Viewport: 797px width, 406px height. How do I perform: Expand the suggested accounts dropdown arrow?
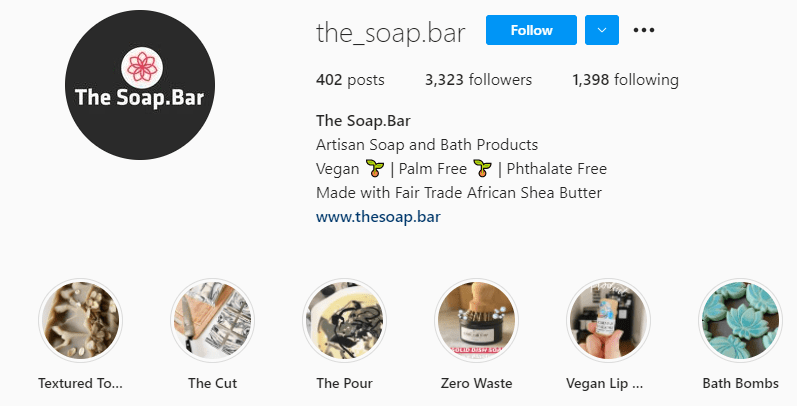point(602,30)
